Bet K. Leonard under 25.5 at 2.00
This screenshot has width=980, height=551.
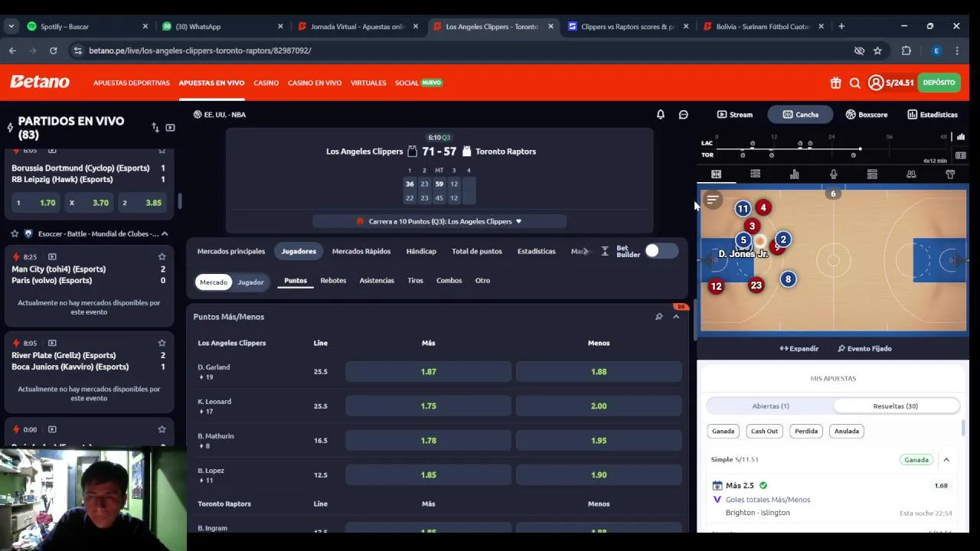coord(599,406)
